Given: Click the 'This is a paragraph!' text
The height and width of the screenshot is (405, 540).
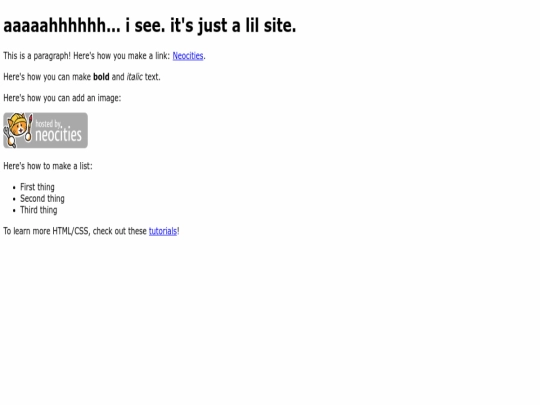Looking at the screenshot, I should click(x=37, y=56).
